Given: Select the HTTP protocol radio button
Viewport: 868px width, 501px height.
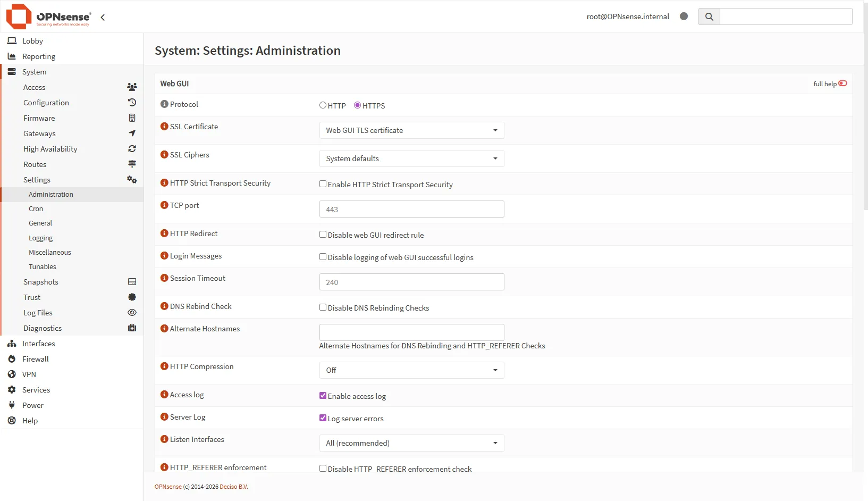Looking at the screenshot, I should click(x=323, y=105).
